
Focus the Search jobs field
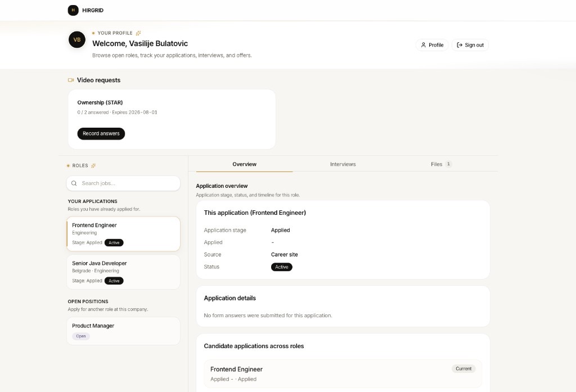coord(123,183)
